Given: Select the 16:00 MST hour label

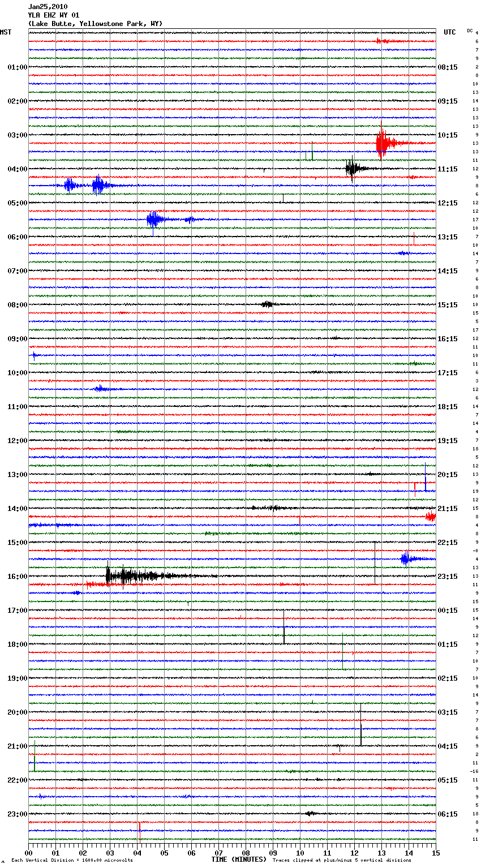Looking at the screenshot, I should (18, 577).
